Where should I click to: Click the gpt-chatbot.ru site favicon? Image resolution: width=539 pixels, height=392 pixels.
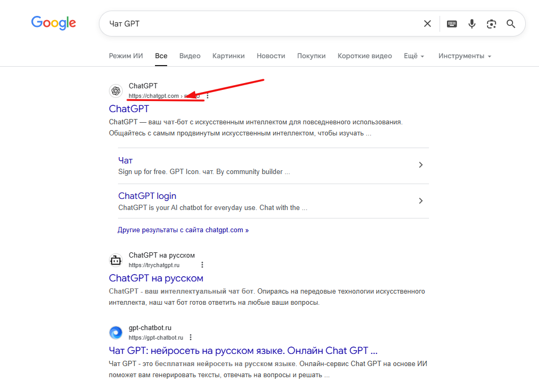tap(115, 332)
